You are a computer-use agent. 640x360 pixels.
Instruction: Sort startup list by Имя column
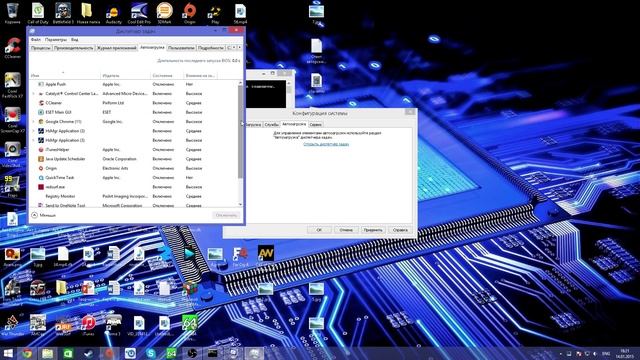(65, 76)
